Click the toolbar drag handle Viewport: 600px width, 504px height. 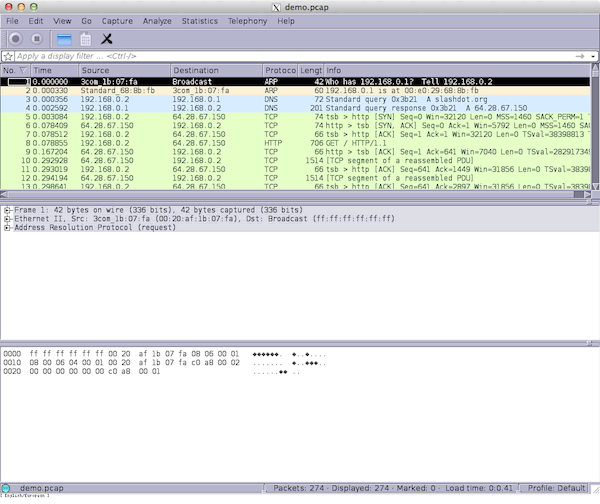4,39
